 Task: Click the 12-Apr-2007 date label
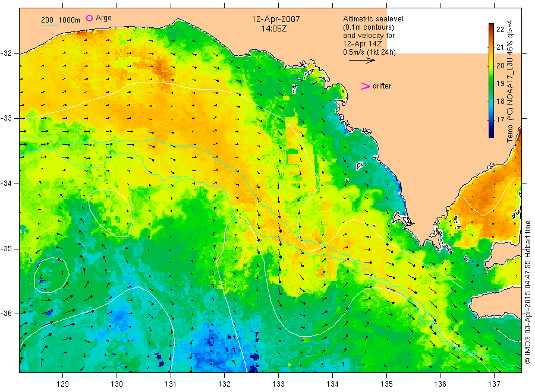pos(276,19)
